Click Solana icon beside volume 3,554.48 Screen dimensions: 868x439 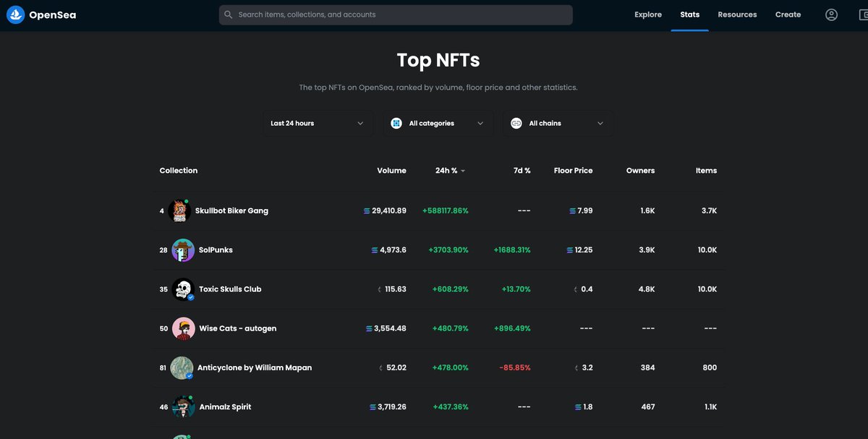tap(369, 328)
